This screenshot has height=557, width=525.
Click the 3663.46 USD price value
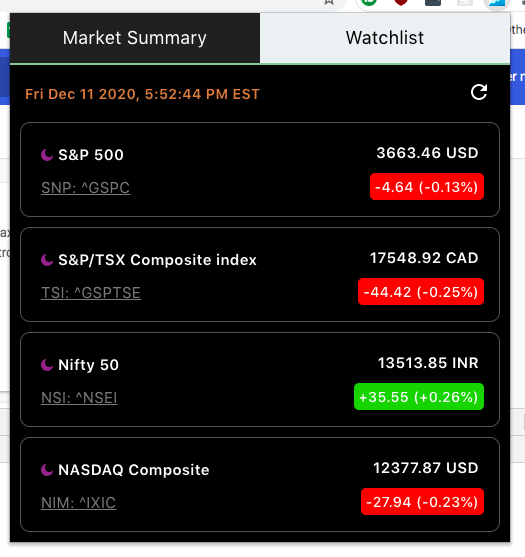pos(427,153)
